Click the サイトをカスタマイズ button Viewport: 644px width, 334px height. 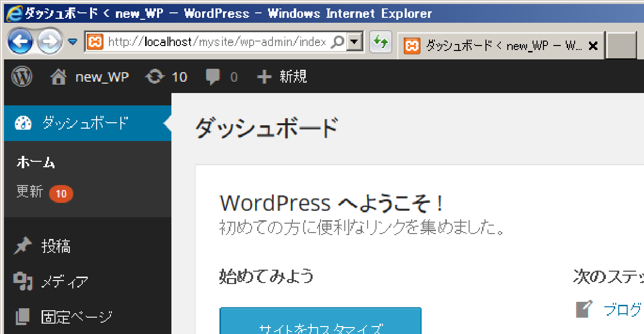coord(321,321)
